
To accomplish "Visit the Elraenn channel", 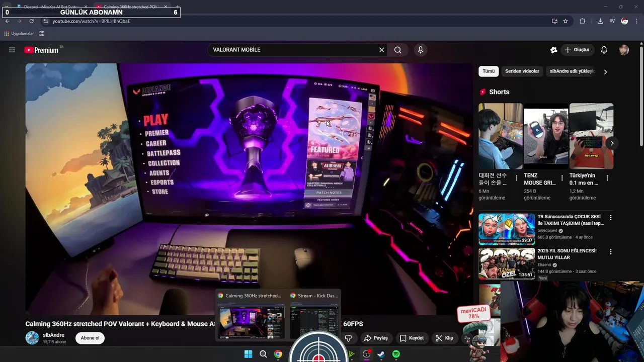I will 544,265.
